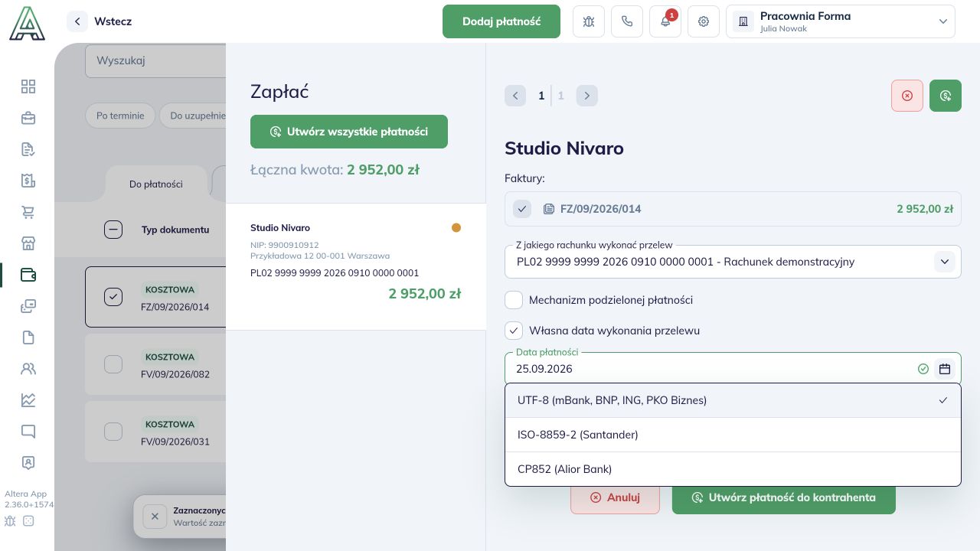This screenshot has width=980, height=551.
Task: Expand the bank account dropdown arrow
Action: click(945, 262)
